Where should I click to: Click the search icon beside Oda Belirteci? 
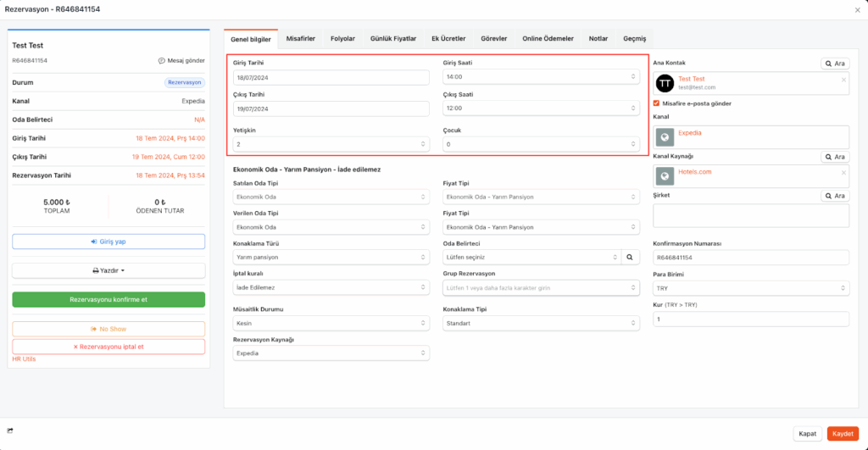click(x=631, y=256)
